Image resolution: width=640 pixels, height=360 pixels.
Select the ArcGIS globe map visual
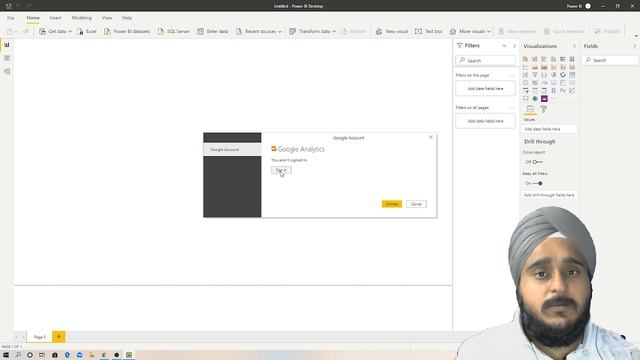535,99
